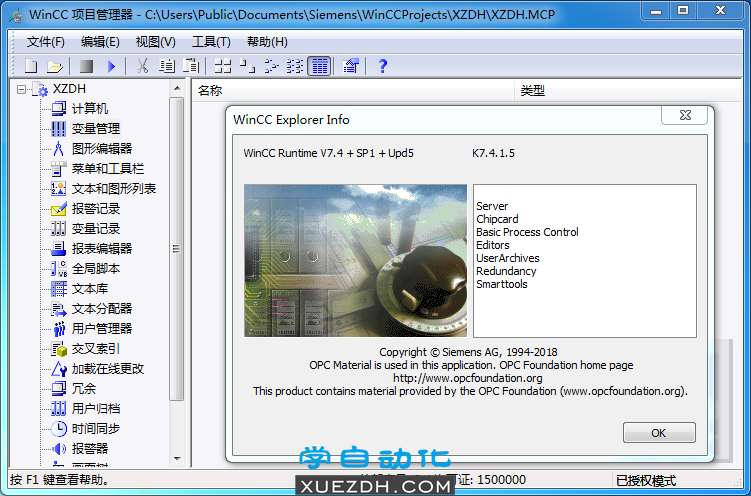The width and height of the screenshot is (751, 496).
Task: Select 报表编辑器 report designer item
Action: [102, 248]
